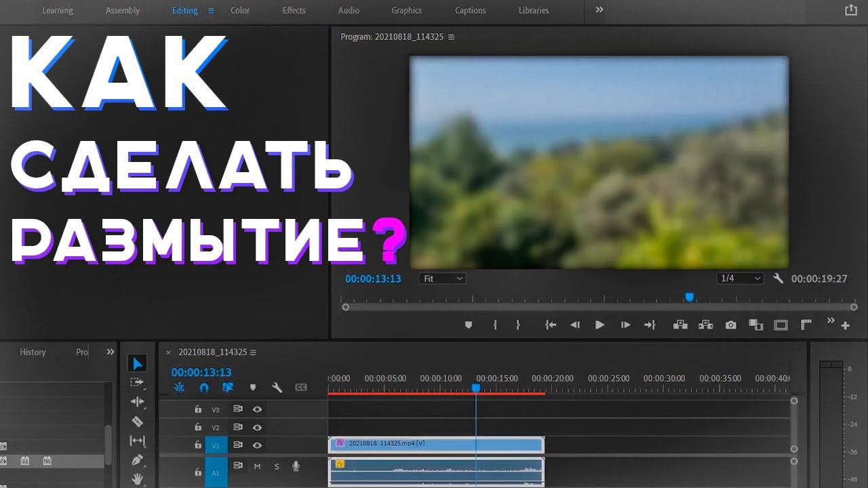Select the Razor tool
Viewport: 868px width, 488px height.
[137, 422]
